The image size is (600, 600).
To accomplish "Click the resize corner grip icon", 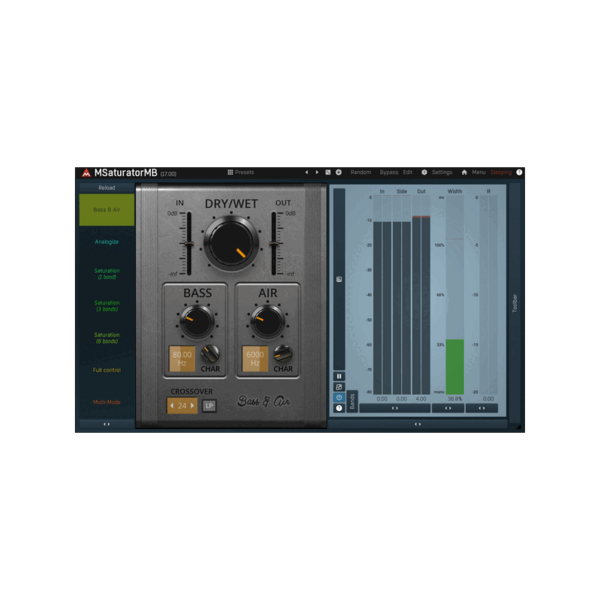I will point(518,426).
